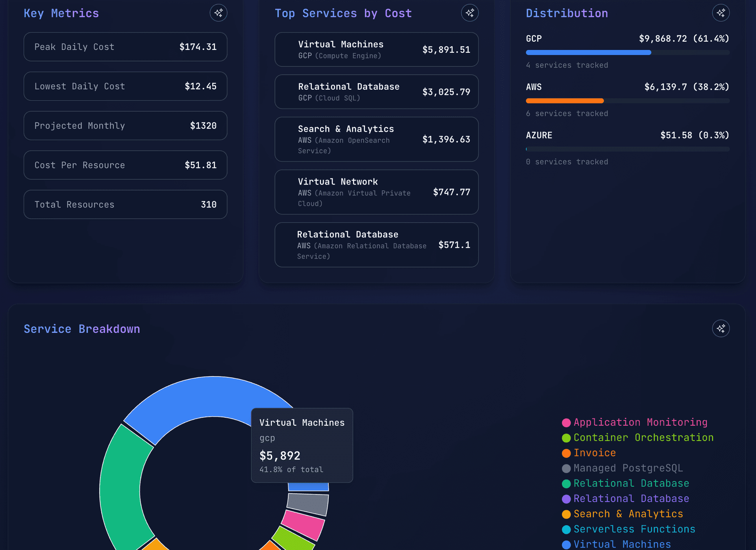Select the Total Resources metric card

[x=125, y=204]
